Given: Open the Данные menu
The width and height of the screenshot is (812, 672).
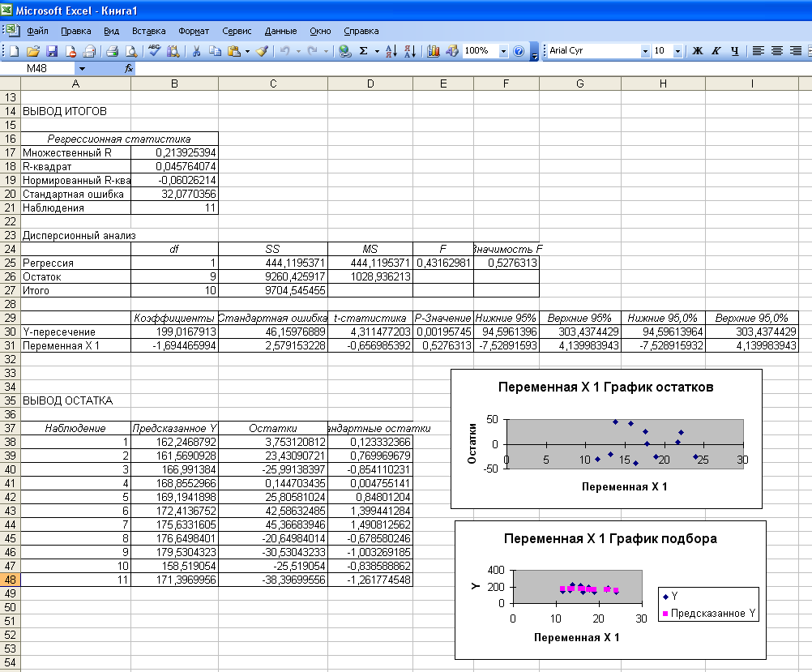Looking at the screenshot, I should click(x=280, y=31).
